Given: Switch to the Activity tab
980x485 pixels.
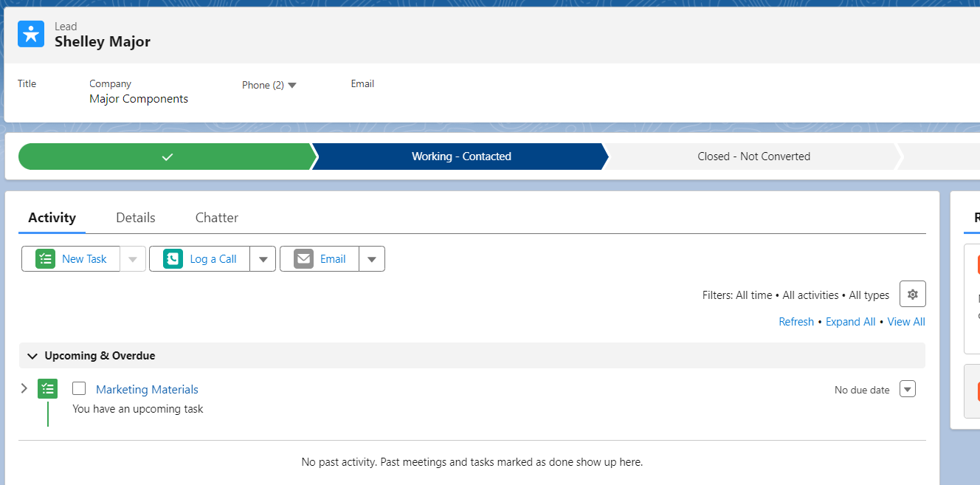Looking at the screenshot, I should pyautogui.click(x=52, y=218).
